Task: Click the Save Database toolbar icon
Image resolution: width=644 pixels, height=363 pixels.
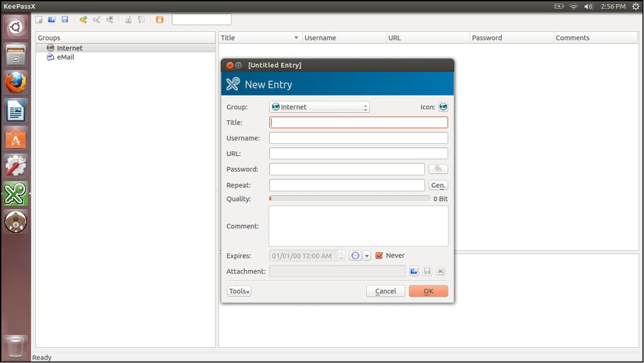Action: [x=65, y=20]
